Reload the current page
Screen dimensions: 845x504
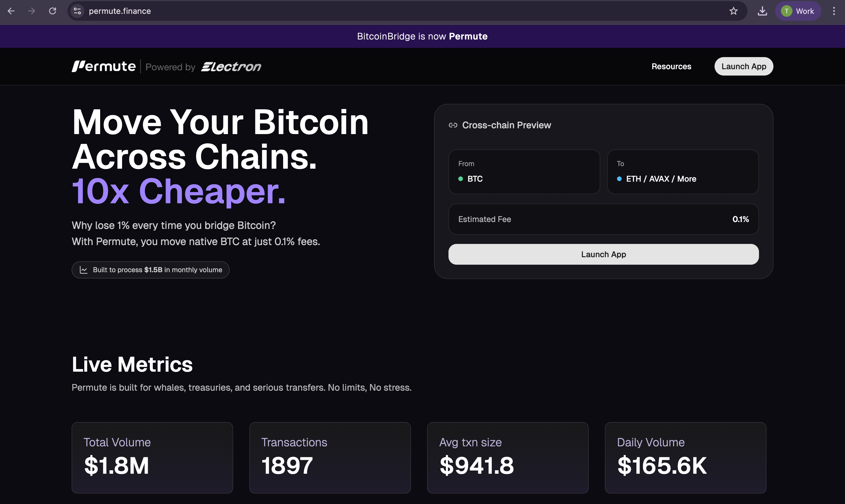(x=52, y=11)
